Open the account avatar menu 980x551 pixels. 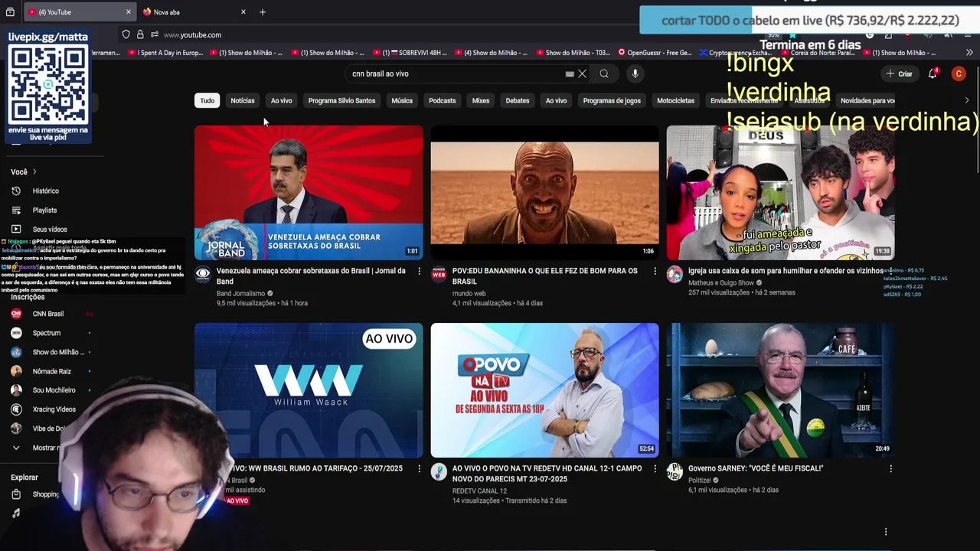click(x=959, y=73)
